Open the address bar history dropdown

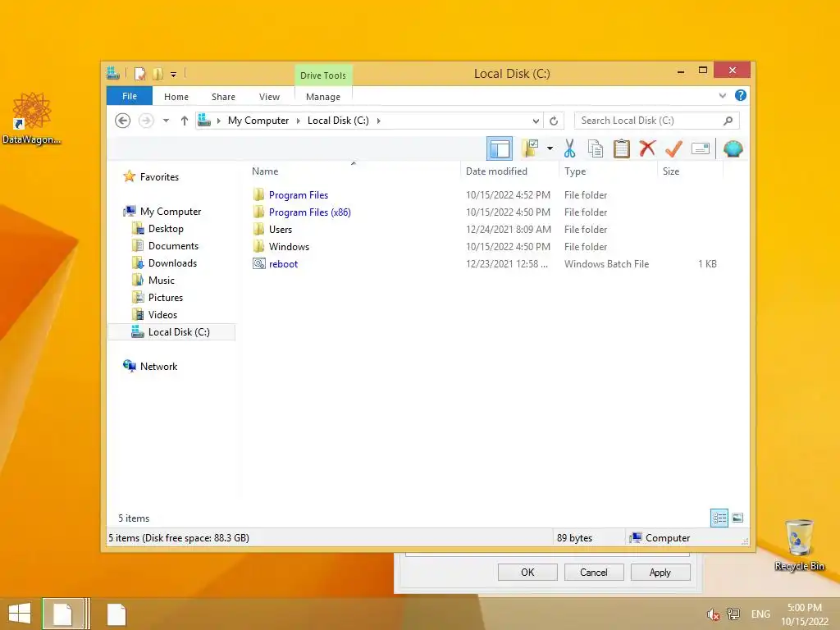pos(536,121)
